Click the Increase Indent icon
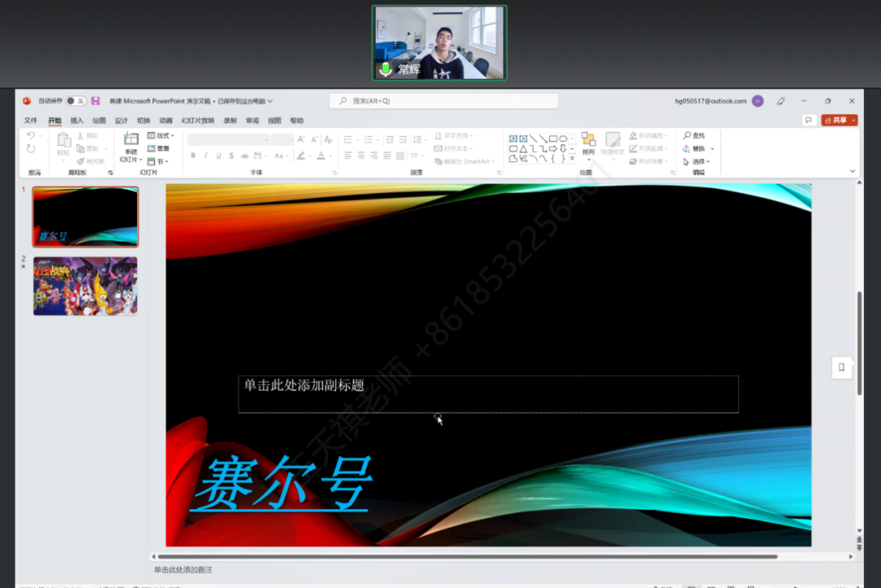 (x=403, y=139)
